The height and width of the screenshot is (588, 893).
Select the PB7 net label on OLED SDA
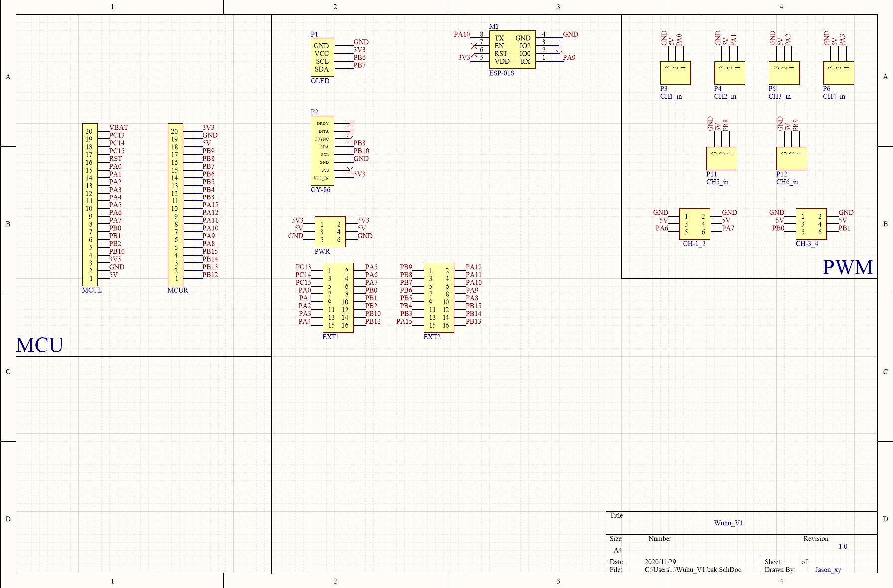click(x=360, y=65)
